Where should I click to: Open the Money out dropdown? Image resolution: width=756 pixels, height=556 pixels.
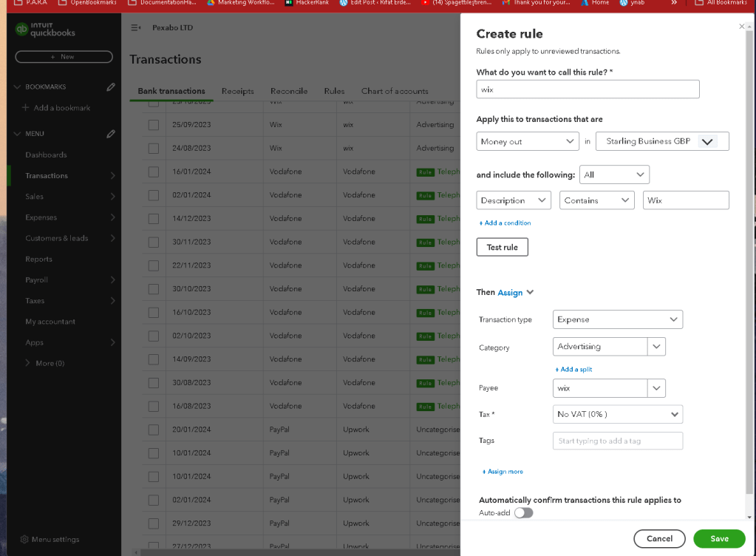pyautogui.click(x=528, y=141)
